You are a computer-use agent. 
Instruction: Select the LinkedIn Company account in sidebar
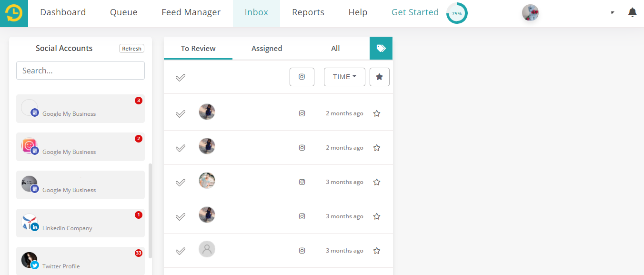click(x=80, y=223)
